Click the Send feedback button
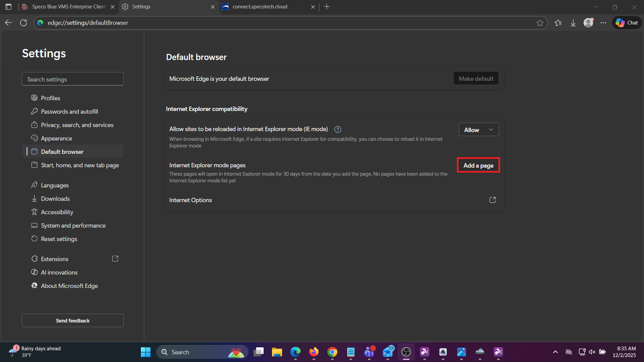Screen dimensions: 644x362 click(x=73, y=321)
